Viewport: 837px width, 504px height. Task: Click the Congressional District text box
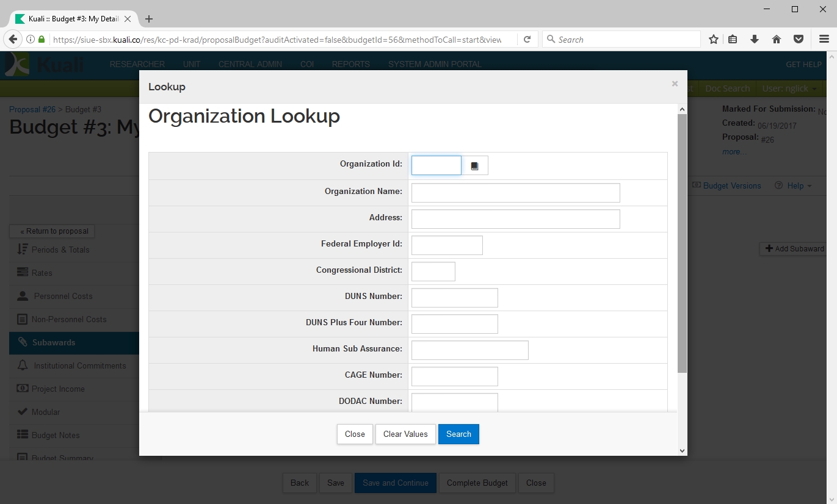click(x=433, y=272)
